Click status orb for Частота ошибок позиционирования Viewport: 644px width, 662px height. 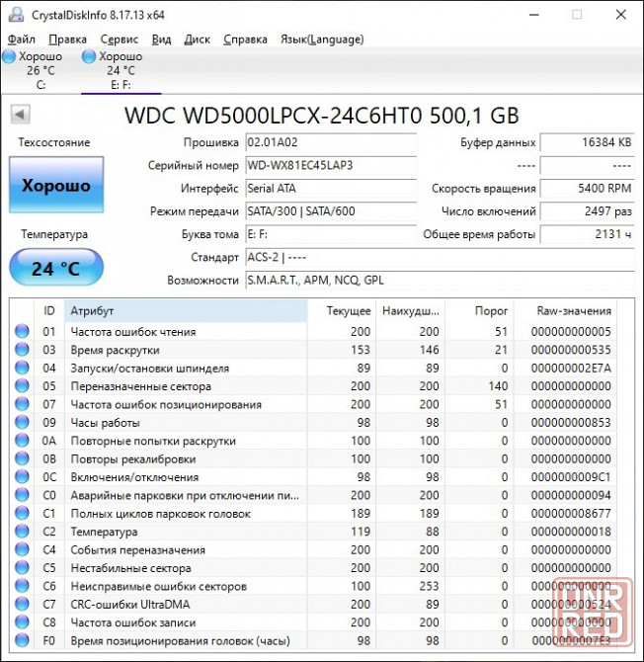click(22, 403)
